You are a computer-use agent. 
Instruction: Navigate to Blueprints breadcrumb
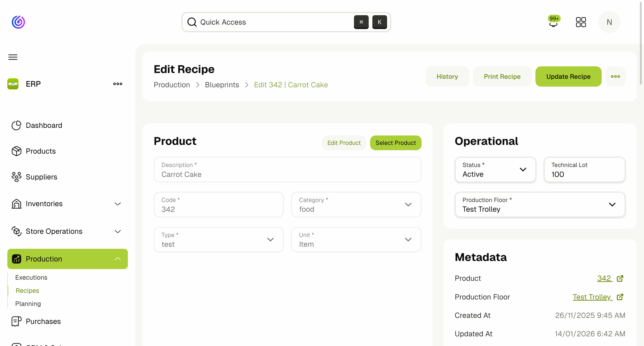pos(222,85)
